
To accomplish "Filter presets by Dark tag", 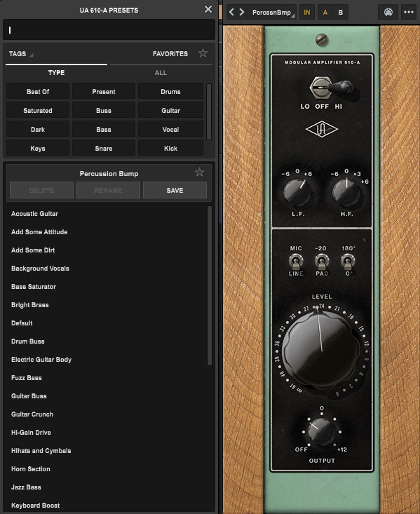I will click(38, 130).
